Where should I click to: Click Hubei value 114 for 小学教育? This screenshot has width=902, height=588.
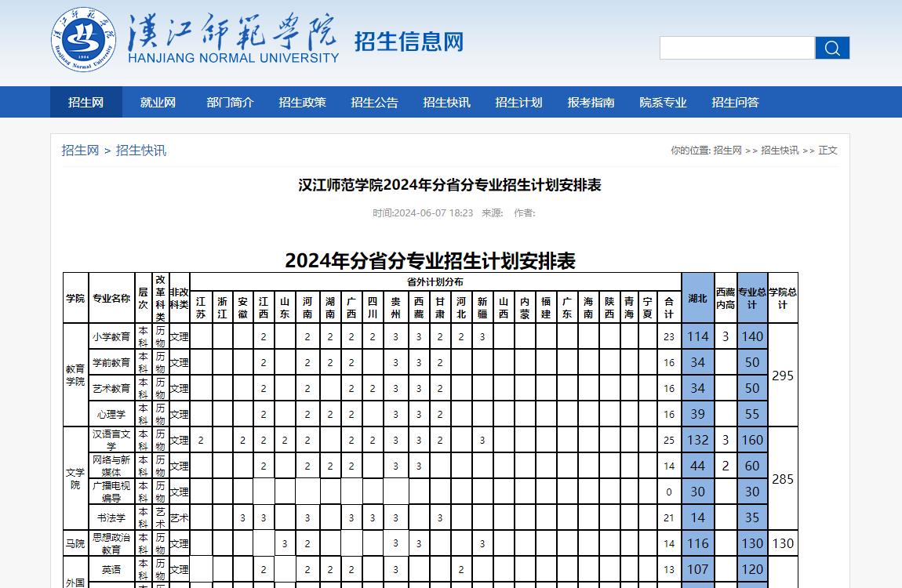[x=698, y=337]
